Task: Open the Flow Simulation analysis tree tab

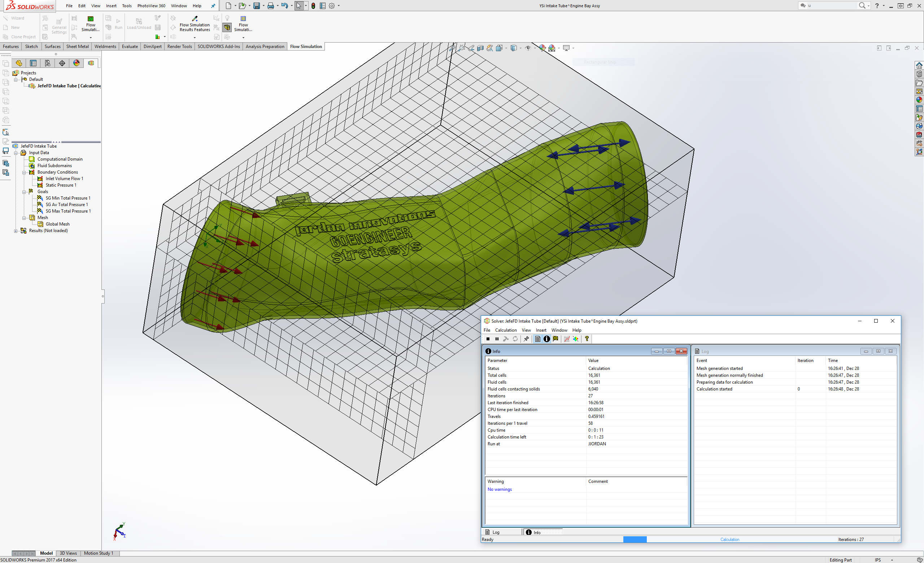Action: (91, 63)
